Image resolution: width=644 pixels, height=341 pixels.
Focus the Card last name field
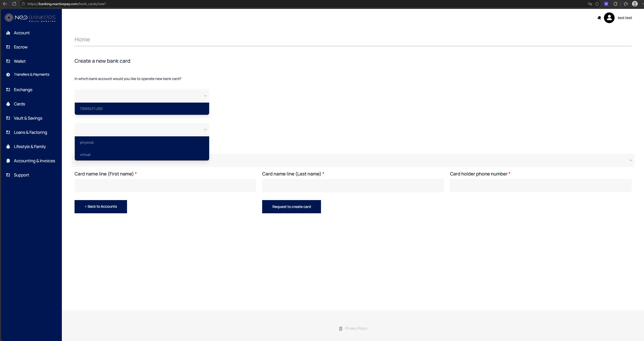[353, 186]
